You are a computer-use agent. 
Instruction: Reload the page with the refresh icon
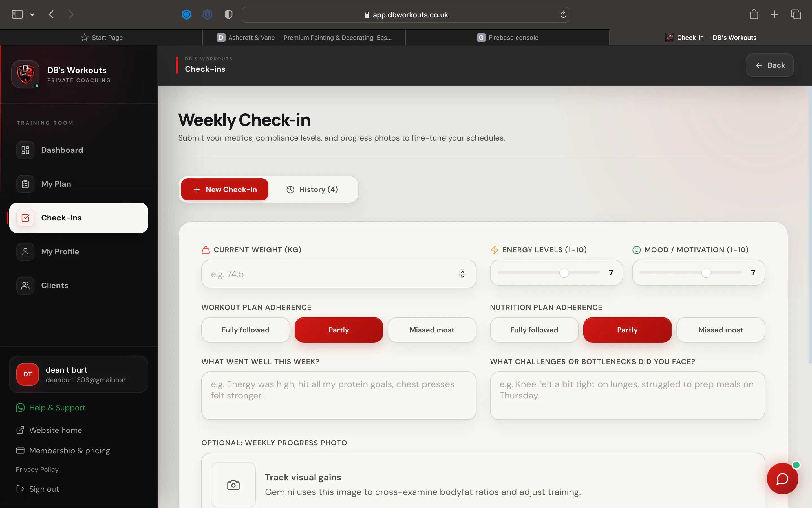point(563,14)
